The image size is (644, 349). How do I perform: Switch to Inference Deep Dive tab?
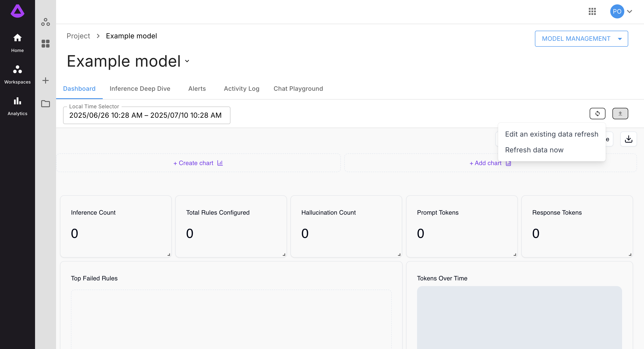140,89
